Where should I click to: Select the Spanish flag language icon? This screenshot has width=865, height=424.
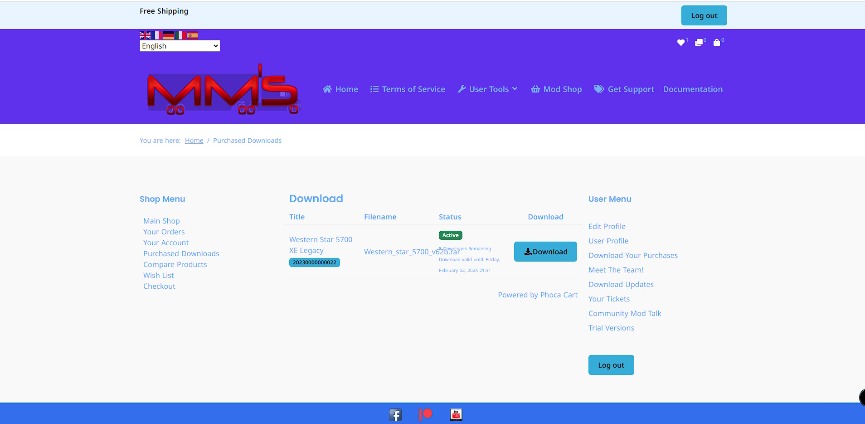tap(192, 35)
